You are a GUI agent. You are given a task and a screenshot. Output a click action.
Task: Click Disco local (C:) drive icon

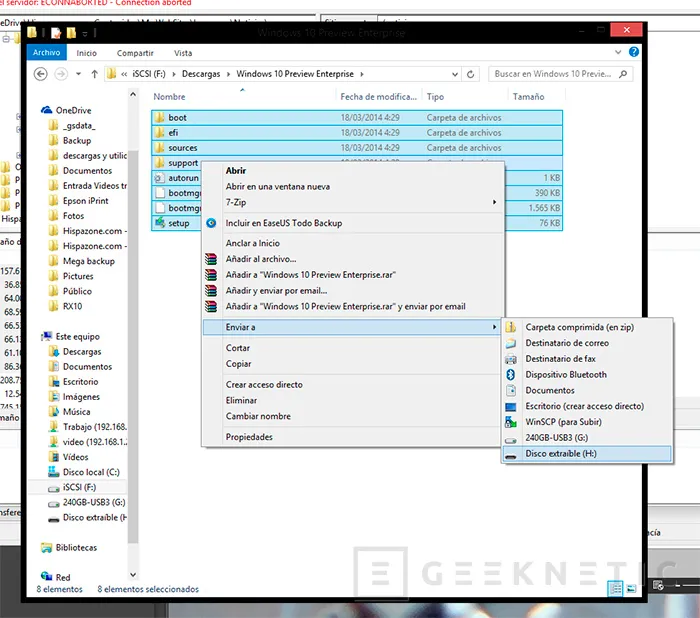54,472
